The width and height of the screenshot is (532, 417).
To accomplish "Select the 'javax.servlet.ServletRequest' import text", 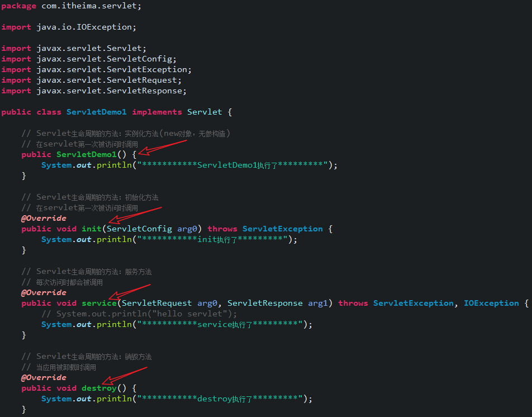I will click(x=107, y=80).
